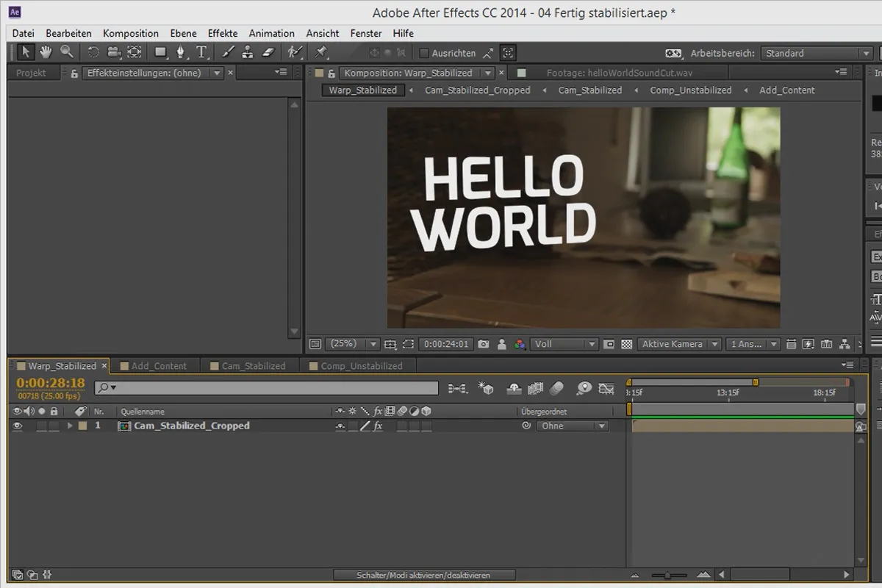Toggle the quality switch on Cam_Stabilized_Cropped layer
The height and width of the screenshot is (588, 882).
[x=365, y=426]
